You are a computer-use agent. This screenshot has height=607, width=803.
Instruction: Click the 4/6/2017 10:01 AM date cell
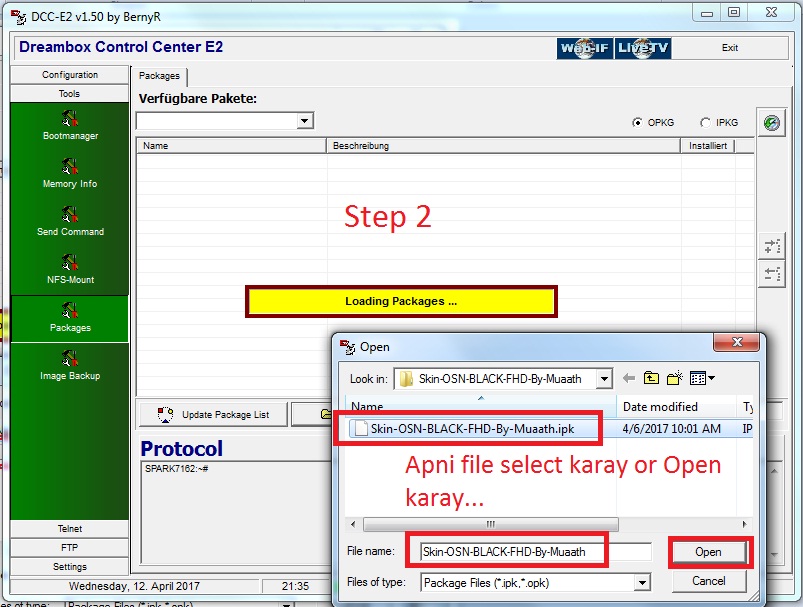pos(671,429)
